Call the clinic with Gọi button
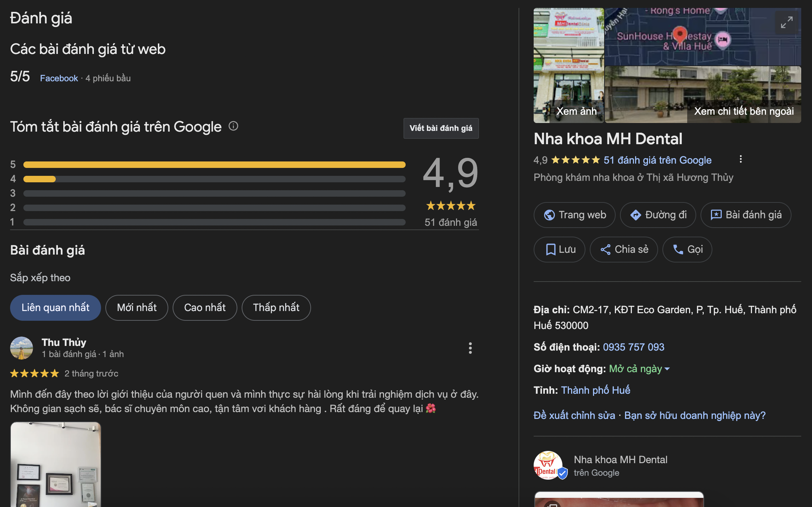This screenshot has height=507, width=812. (687, 250)
